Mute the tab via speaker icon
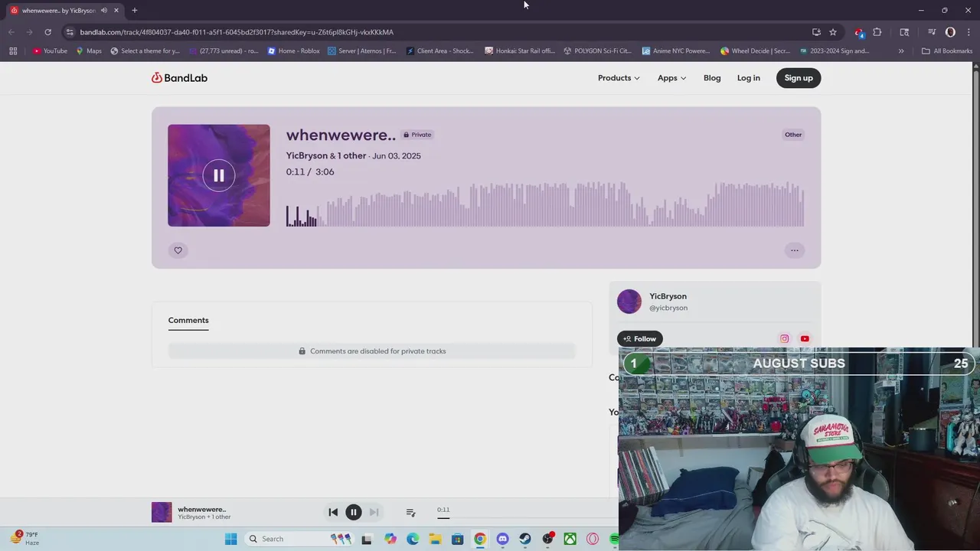 click(104, 11)
